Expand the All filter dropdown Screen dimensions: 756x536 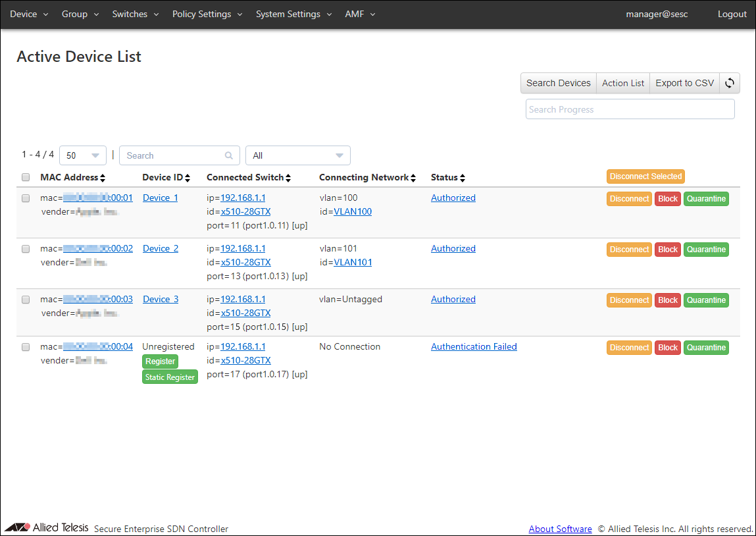[297, 156]
